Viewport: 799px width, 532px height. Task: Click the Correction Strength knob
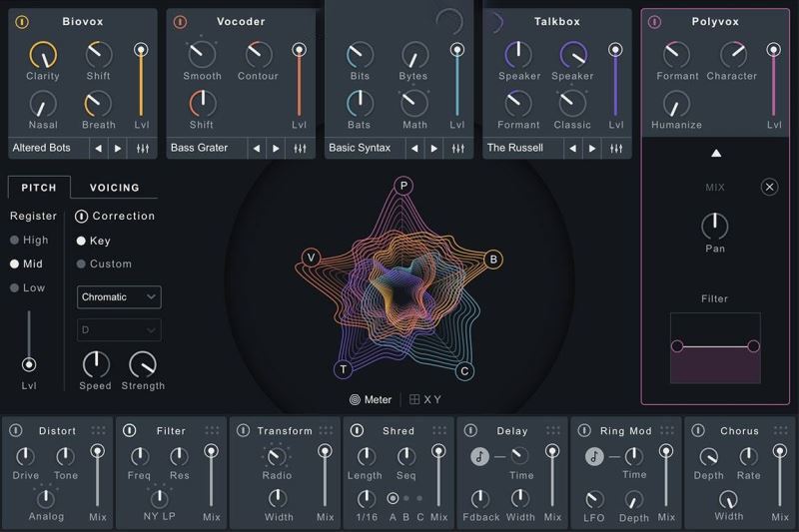(143, 364)
